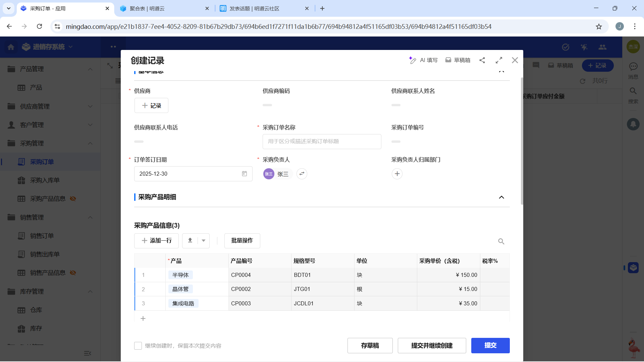Click search icon above product table
The height and width of the screenshot is (362, 644).
pos(501,241)
